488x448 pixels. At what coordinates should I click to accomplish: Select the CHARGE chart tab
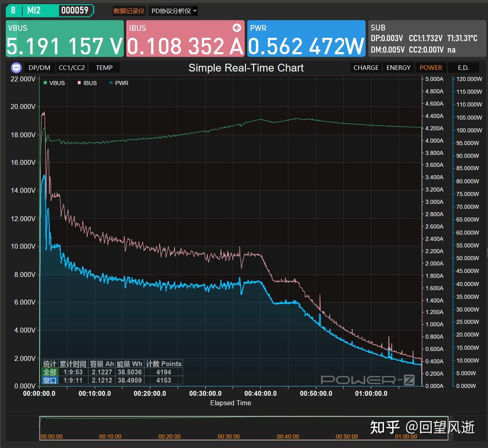tap(366, 67)
